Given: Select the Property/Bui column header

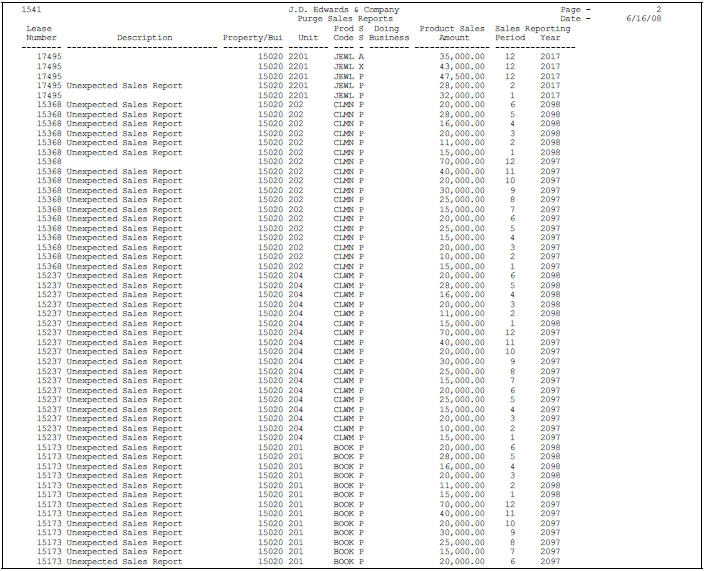Looking at the screenshot, I should [x=253, y=38].
